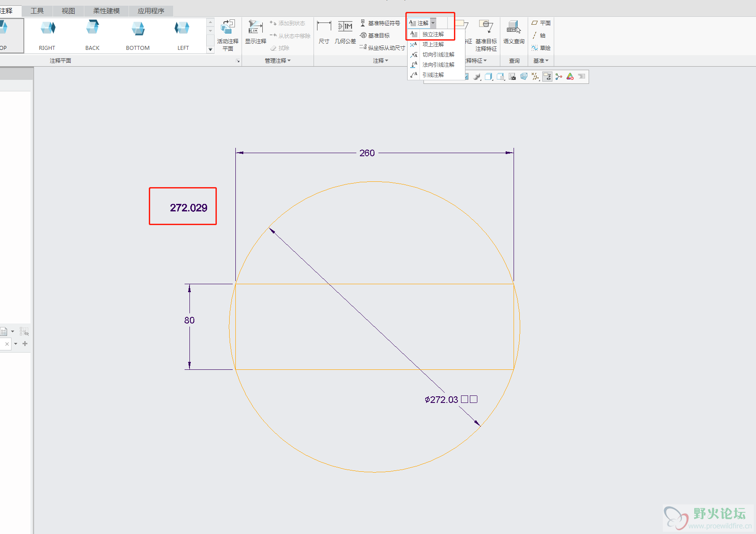This screenshot has height=534, width=756.
Task: Click the last graphics toolbar icon
Action: [x=582, y=77]
